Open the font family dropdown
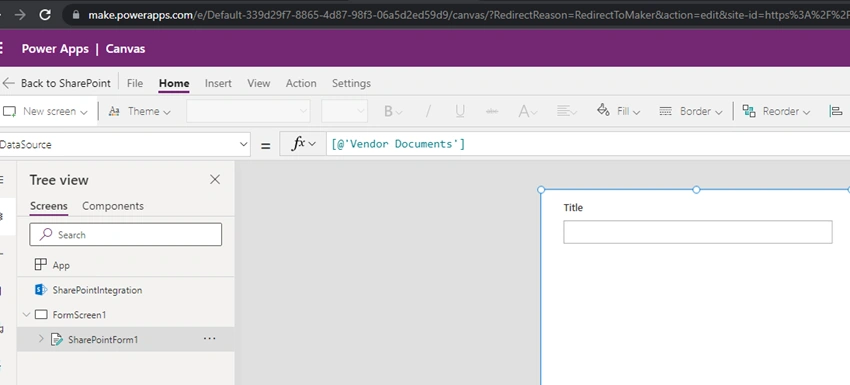The image size is (850, 385). click(x=248, y=111)
